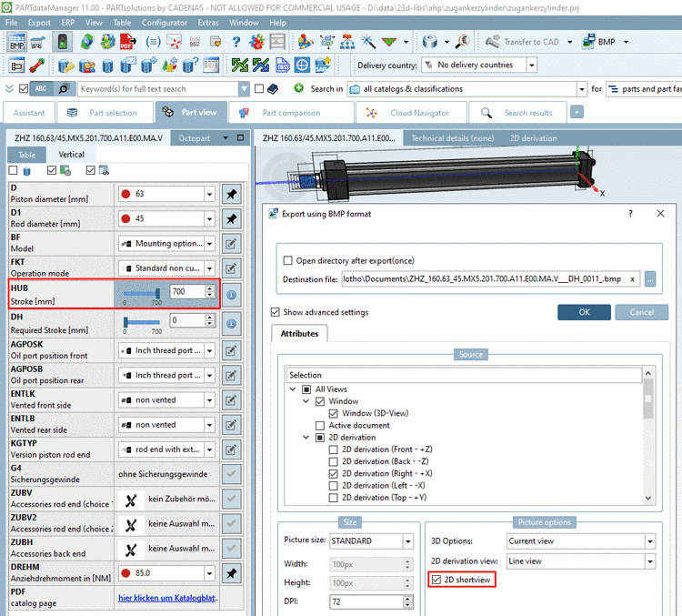Open the Delivery country dropdown
The image size is (682, 616).
(x=532, y=66)
